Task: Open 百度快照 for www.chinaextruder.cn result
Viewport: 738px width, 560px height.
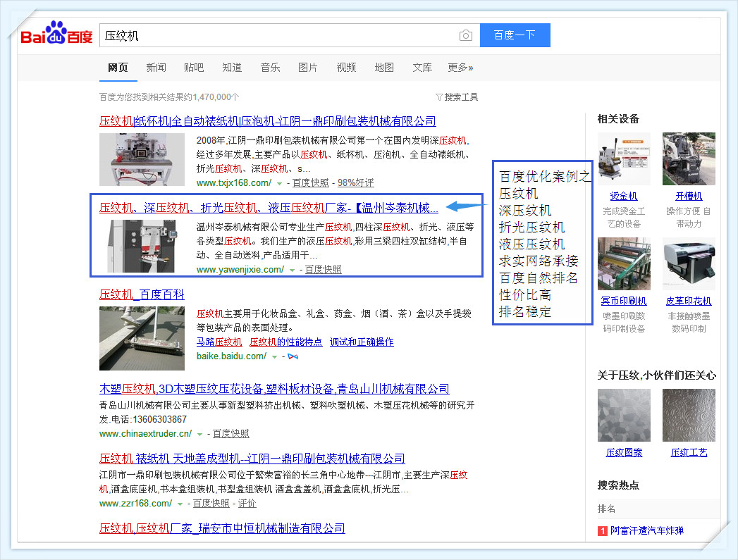Action: pos(230,434)
